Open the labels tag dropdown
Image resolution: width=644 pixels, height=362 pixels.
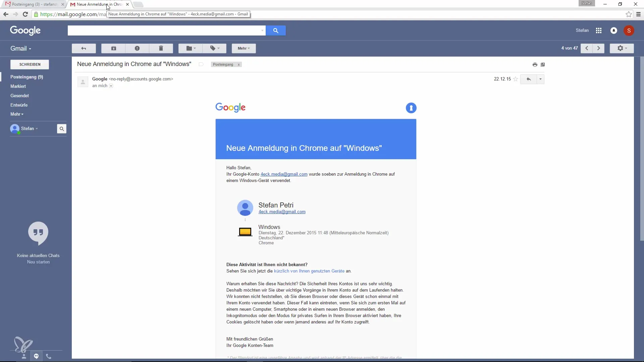tap(215, 49)
